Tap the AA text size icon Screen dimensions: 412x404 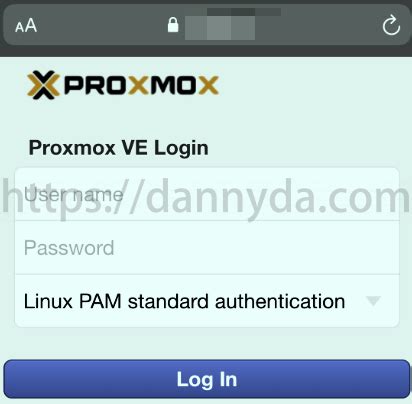26,26
